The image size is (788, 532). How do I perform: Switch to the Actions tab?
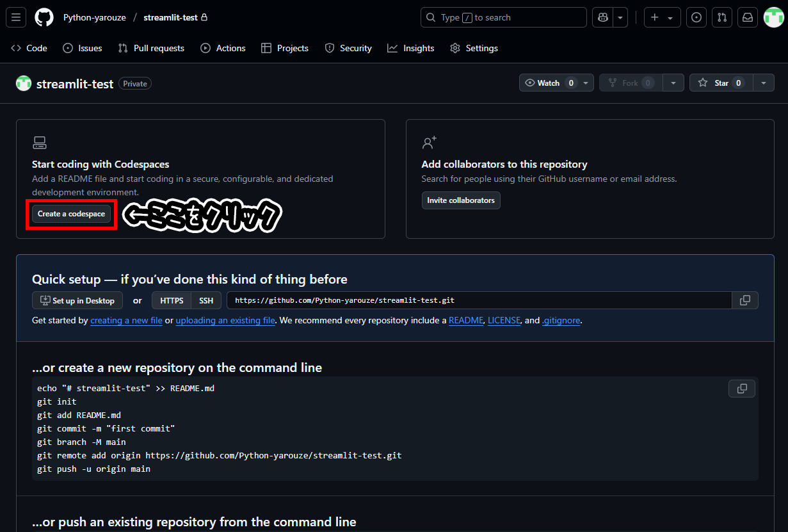tap(223, 48)
